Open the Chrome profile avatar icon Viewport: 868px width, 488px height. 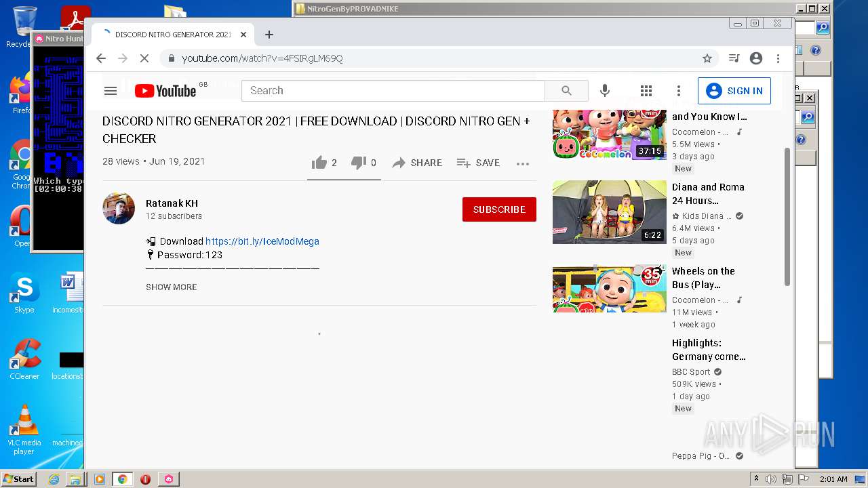[x=756, y=58]
